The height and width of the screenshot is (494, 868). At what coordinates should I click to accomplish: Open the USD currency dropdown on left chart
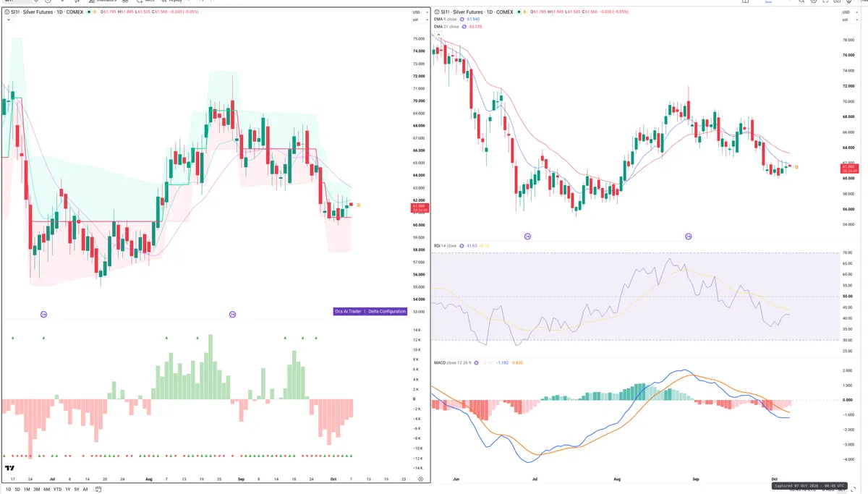click(x=420, y=12)
